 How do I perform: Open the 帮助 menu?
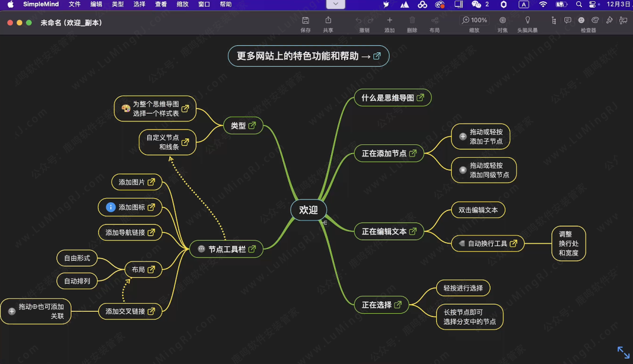pos(226,4)
